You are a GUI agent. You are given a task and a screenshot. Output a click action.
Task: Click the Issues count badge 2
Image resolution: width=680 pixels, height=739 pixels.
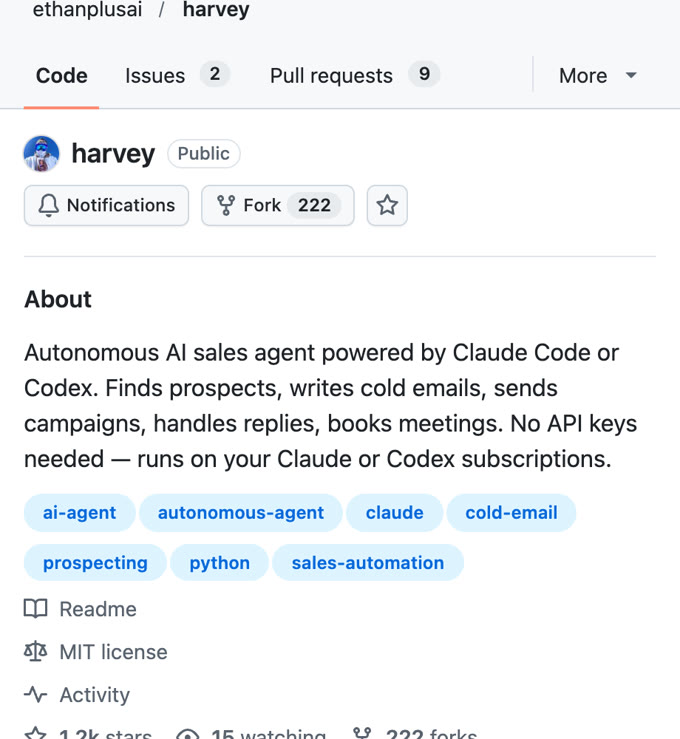[x=215, y=74]
